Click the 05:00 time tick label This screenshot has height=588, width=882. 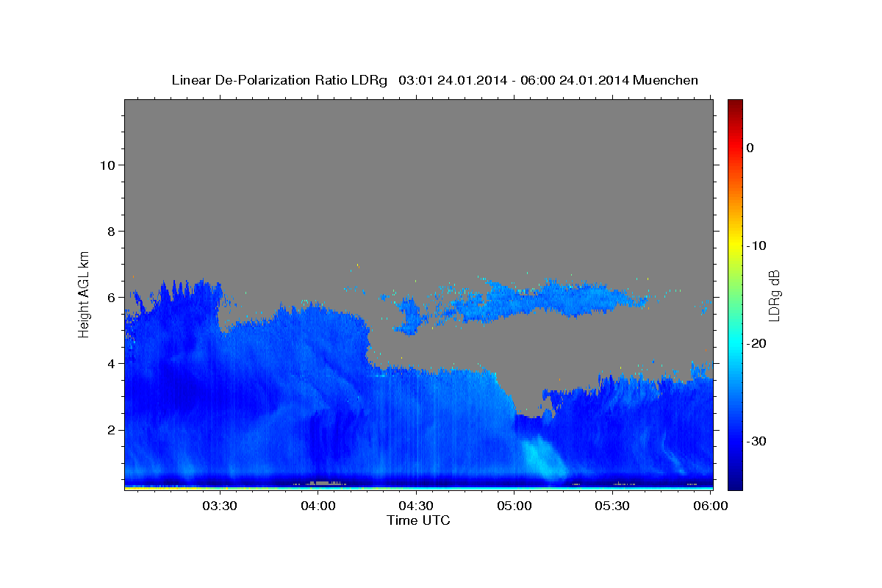514,506
